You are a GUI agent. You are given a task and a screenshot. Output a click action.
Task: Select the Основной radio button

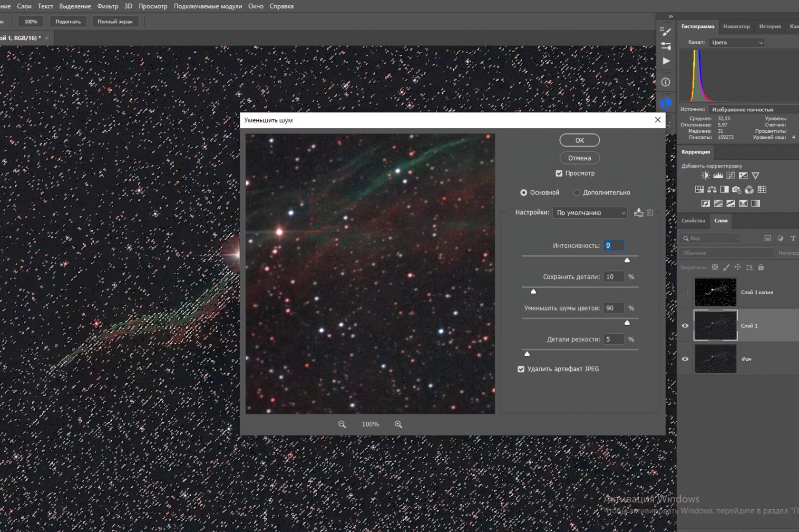524,193
